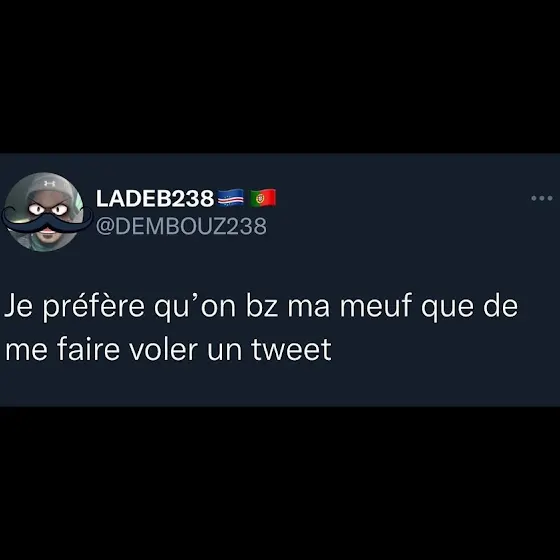Click the word "bz" in the tweet

(262, 306)
